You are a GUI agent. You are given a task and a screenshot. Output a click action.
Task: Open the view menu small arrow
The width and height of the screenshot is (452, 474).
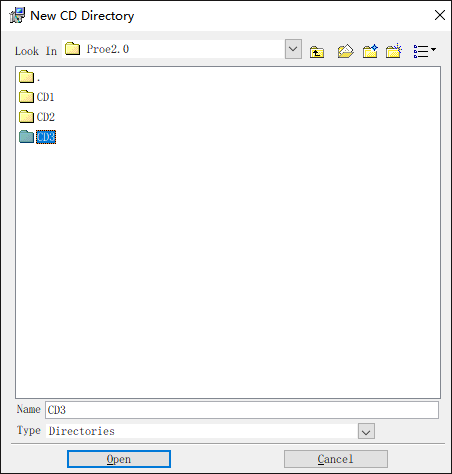[433, 49]
